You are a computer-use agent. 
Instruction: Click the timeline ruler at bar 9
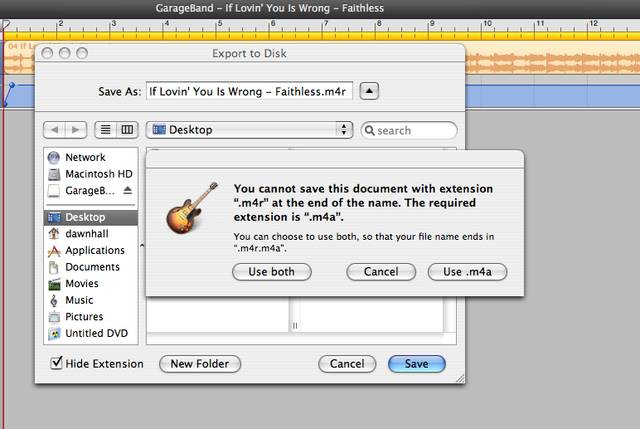click(431, 25)
